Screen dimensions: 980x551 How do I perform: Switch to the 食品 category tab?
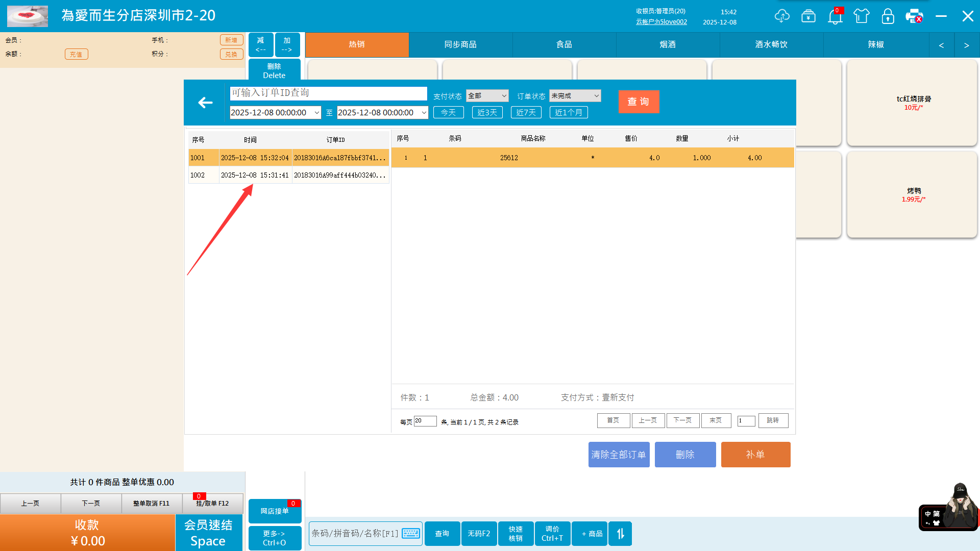click(564, 45)
